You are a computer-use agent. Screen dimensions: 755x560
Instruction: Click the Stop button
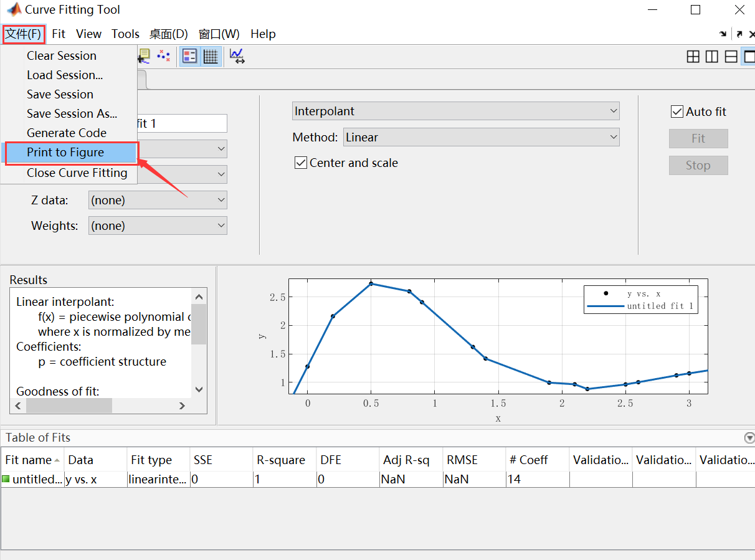698,165
